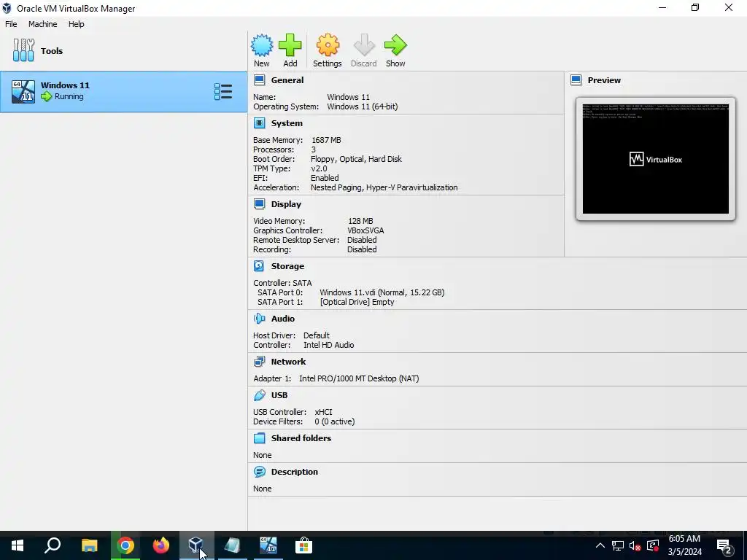
Task: Click the General section icon
Action: (259, 80)
